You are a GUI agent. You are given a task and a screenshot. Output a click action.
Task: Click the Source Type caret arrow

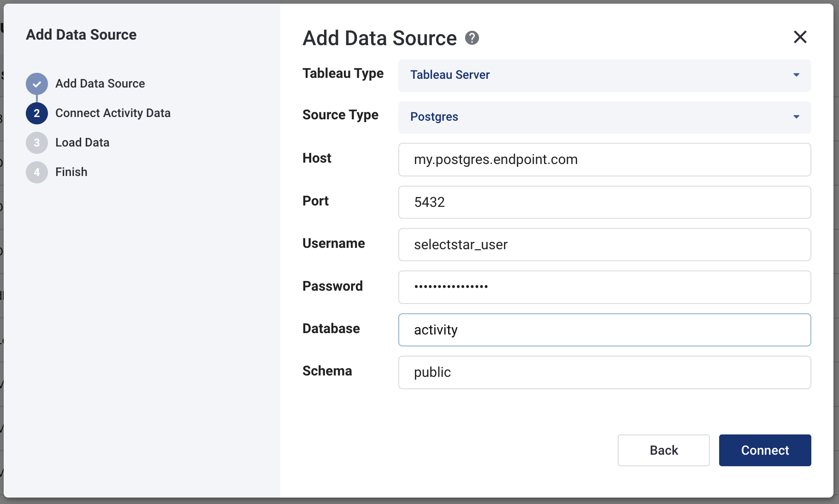[x=796, y=117]
